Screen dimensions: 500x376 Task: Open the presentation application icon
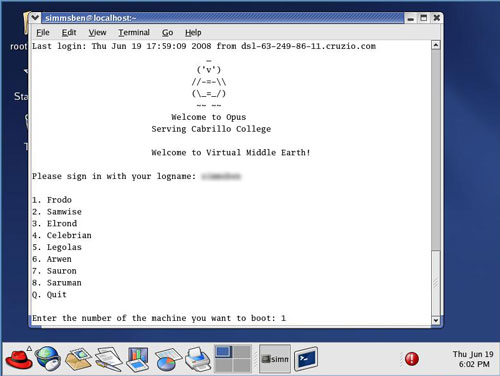pyautogui.click(x=137, y=359)
